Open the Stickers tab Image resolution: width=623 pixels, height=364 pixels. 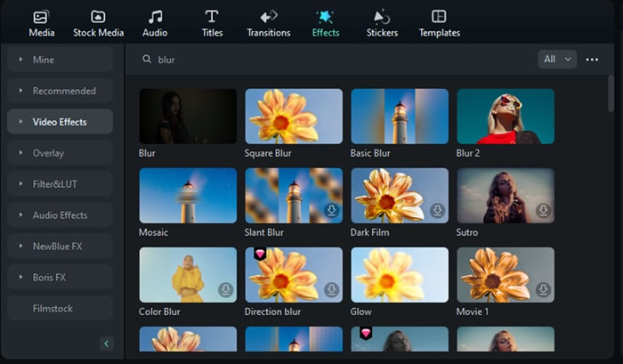point(382,24)
